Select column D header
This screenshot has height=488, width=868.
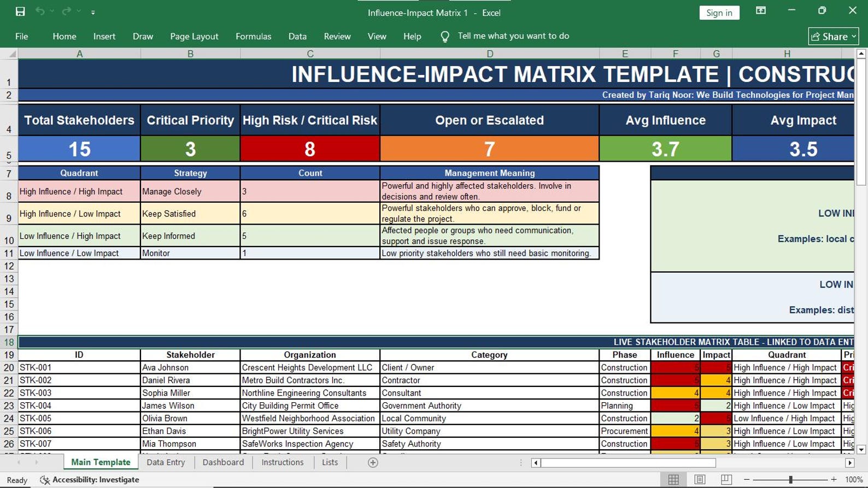click(x=490, y=54)
